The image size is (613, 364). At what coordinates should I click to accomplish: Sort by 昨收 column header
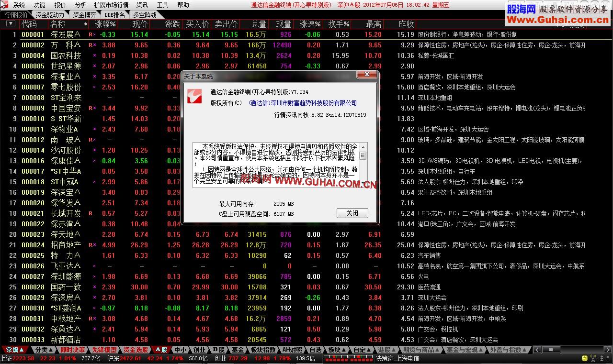pyautogui.click(x=407, y=24)
